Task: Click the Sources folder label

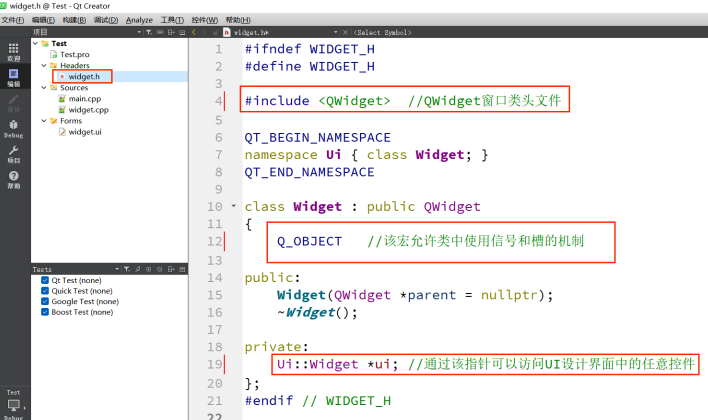Action: (74, 88)
